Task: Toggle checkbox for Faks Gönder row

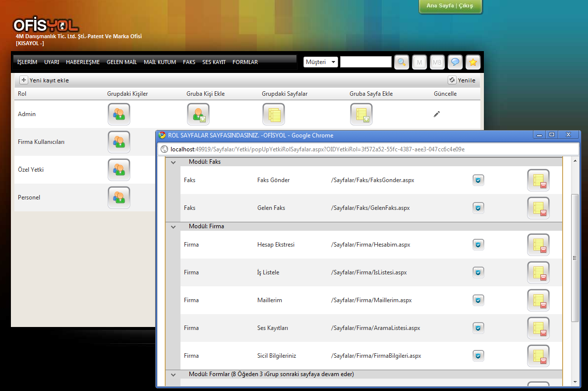Action: (478, 180)
